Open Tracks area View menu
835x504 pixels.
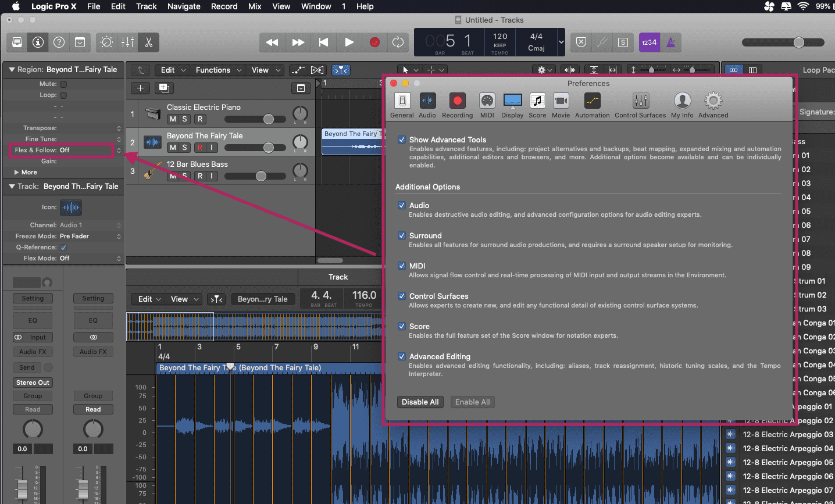266,70
